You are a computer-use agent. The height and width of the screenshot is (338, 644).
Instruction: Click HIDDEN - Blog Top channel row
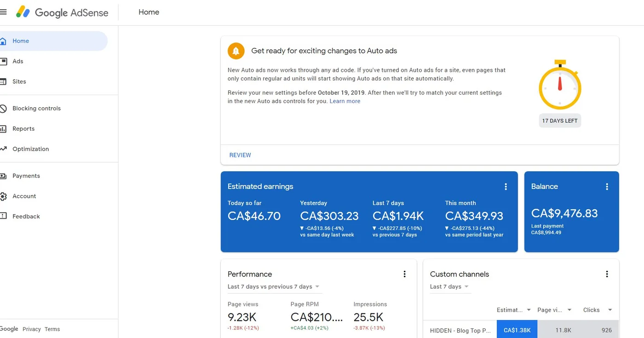[460, 331]
